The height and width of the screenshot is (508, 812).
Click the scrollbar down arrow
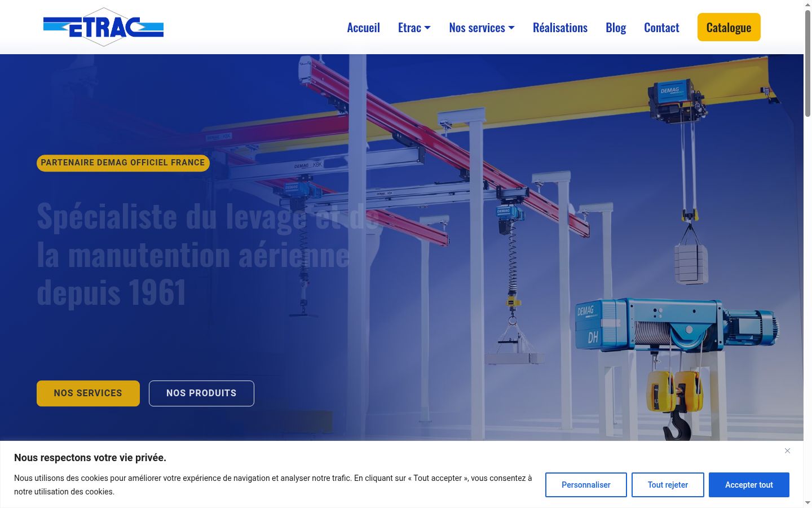tap(807, 502)
